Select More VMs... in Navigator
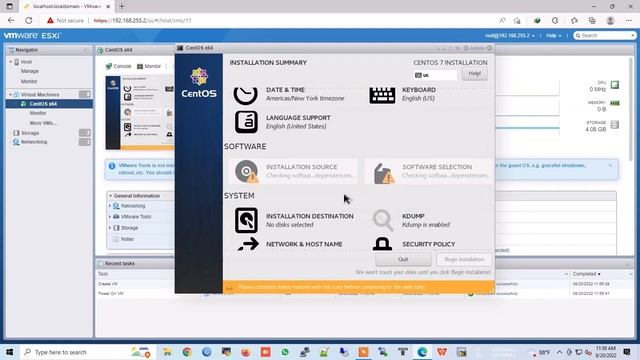 pos(43,123)
